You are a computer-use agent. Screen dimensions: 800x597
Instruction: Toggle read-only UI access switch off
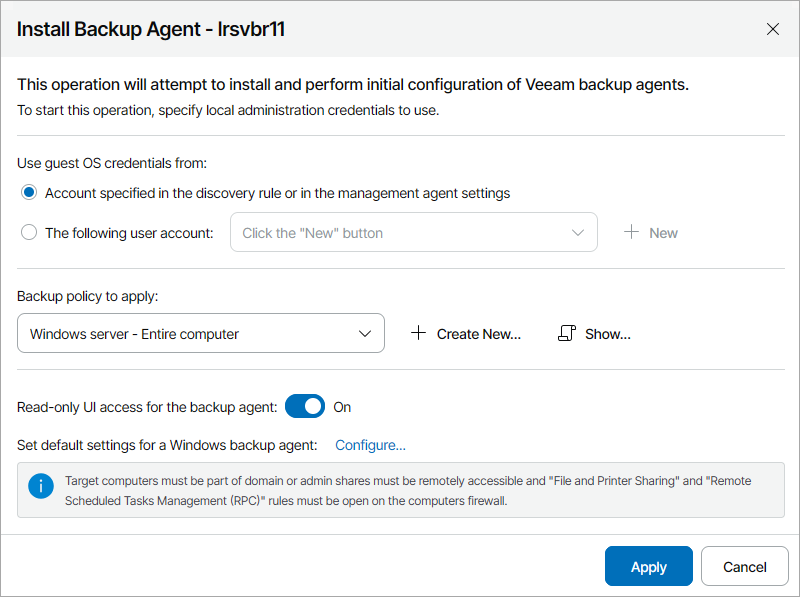[305, 407]
